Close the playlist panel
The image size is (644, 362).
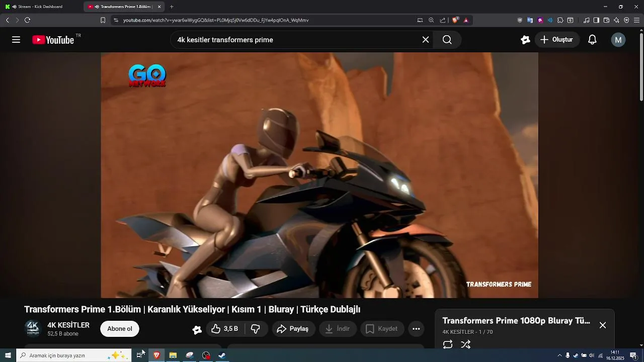tap(603, 325)
